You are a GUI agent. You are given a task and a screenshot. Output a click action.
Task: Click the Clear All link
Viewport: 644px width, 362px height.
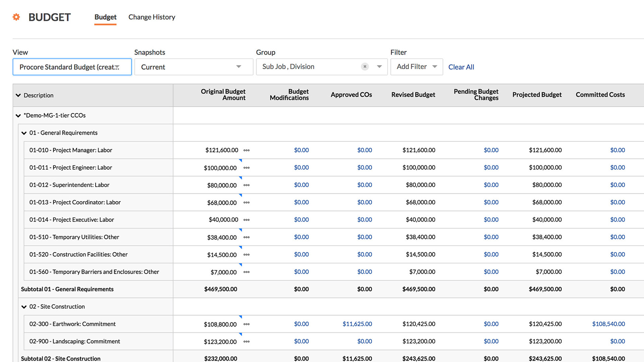point(461,67)
